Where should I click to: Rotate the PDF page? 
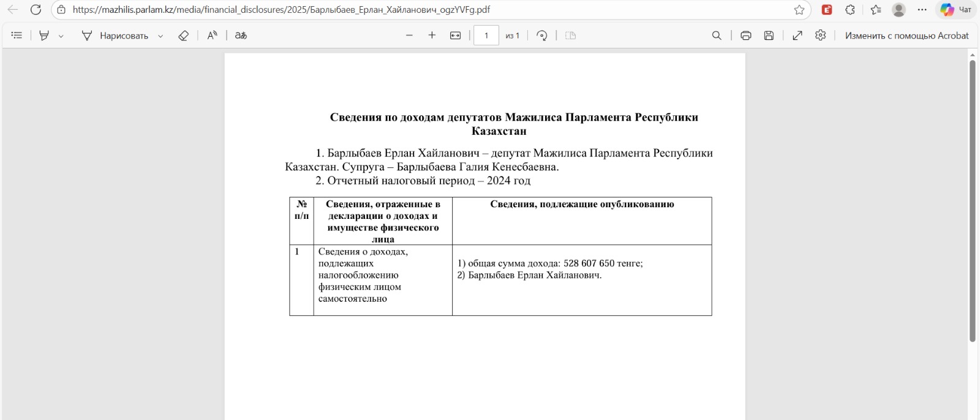tap(541, 36)
